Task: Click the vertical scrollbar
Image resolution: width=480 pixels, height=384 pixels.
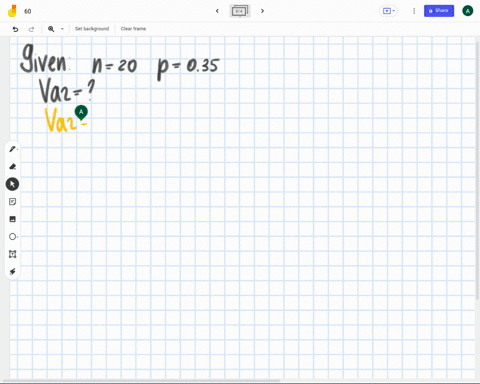Action: coord(478,170)
